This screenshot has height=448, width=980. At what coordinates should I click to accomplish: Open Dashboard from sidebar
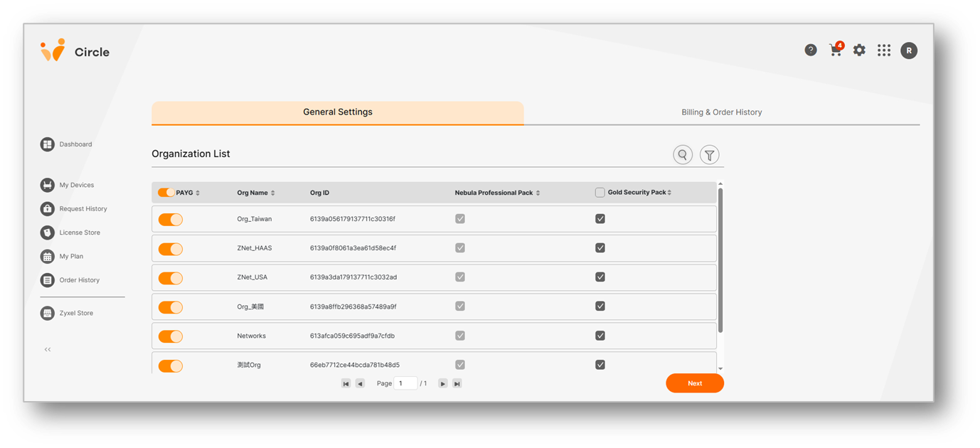coord(75,144)
